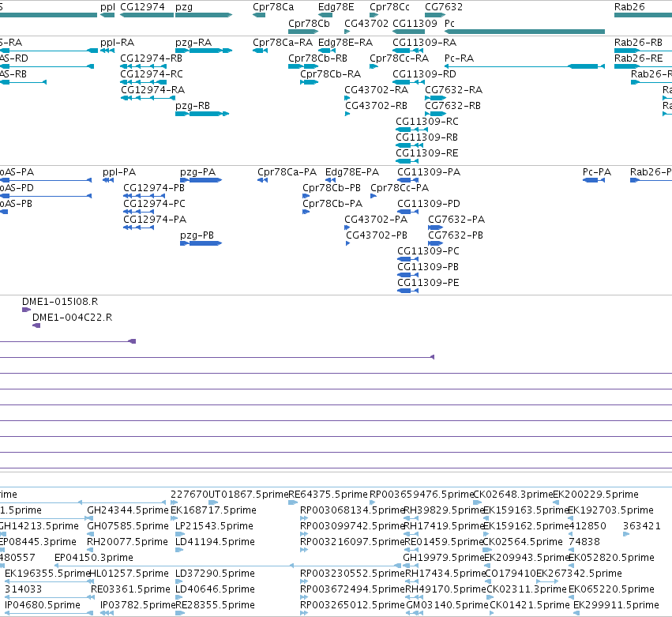
Task: Select transcript CG11309-RC
Action: [411, 130]
